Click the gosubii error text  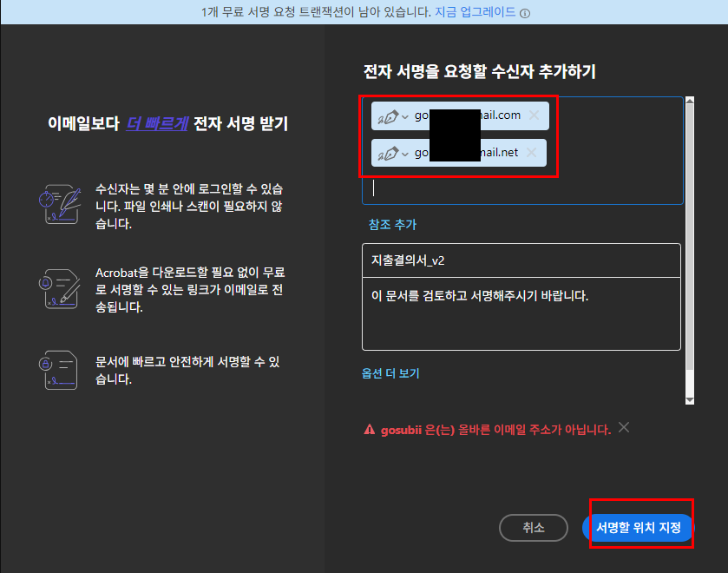click(495, 430)
